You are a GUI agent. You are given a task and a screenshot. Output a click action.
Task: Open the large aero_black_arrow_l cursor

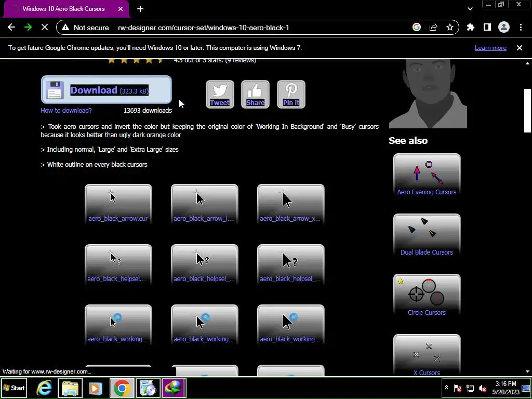click(x=204, y=204)
